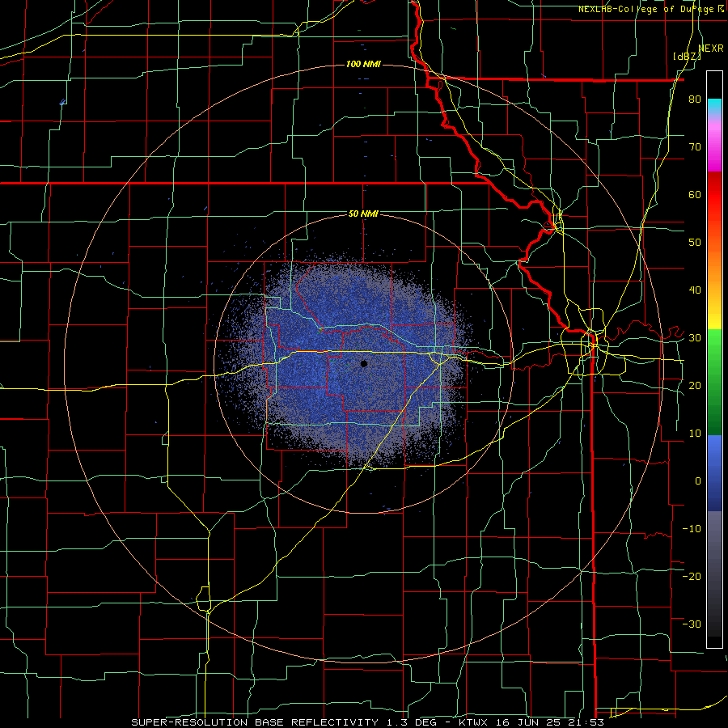Click the black radar site dot

click(364, 364)
